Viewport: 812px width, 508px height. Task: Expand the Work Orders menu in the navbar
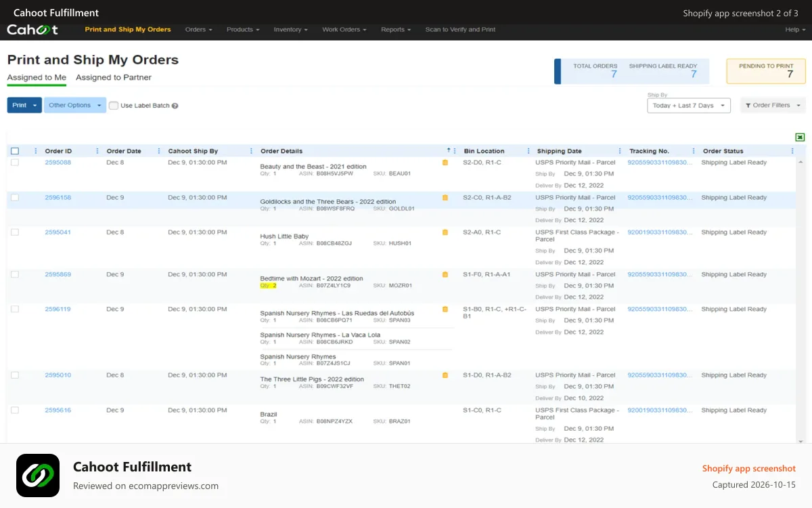pos(344,30)
